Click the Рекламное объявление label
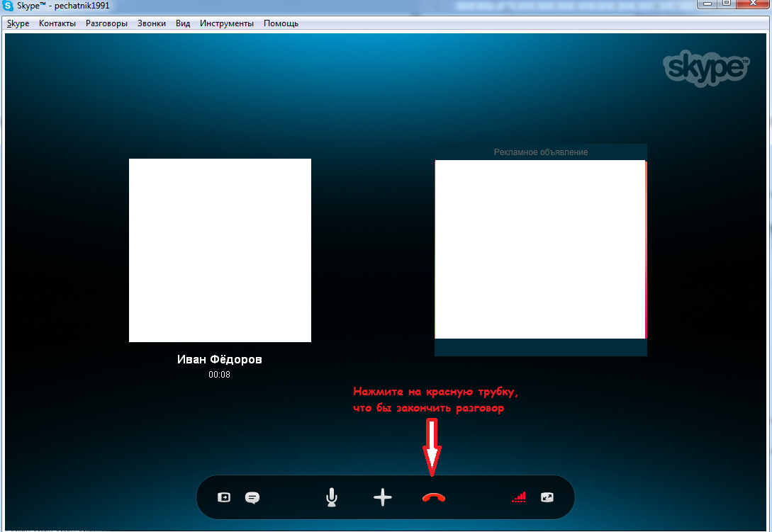The height and width of the screenshot is (532, 772). pos(541,152)
